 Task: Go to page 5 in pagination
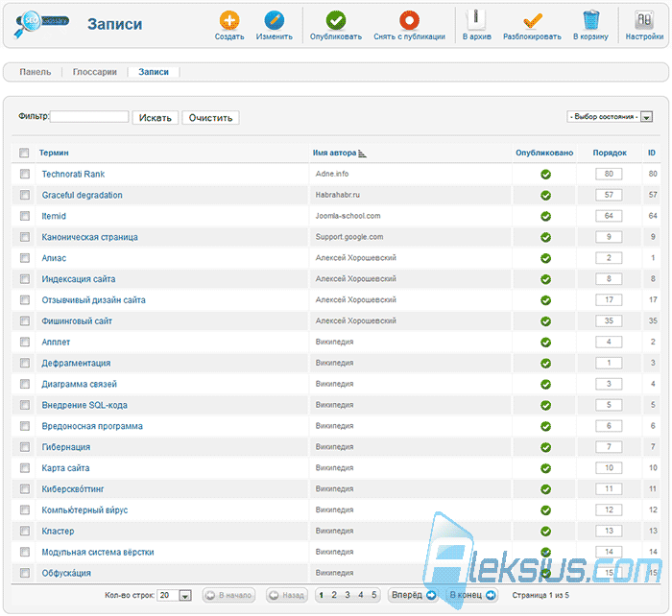pos(374,595)
